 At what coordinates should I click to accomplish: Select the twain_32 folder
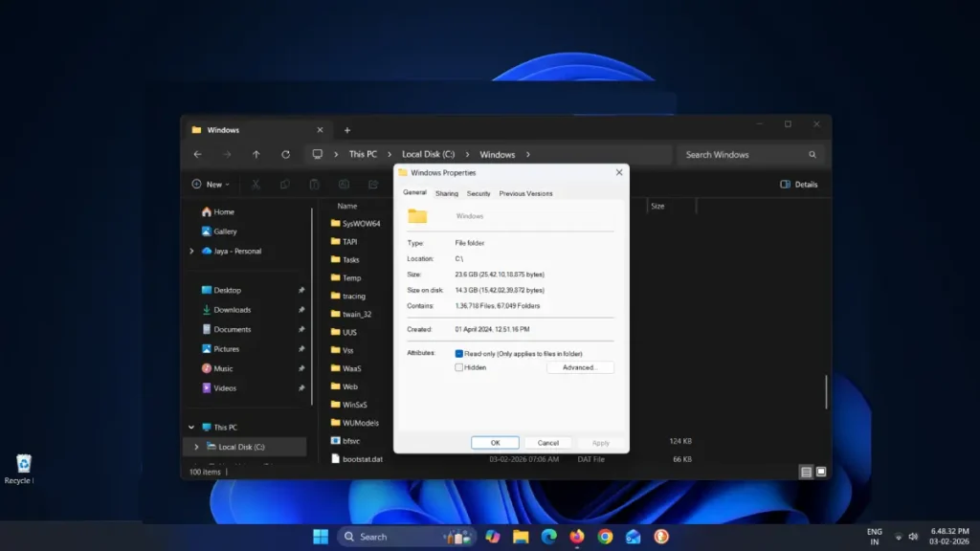click(356, 314)
